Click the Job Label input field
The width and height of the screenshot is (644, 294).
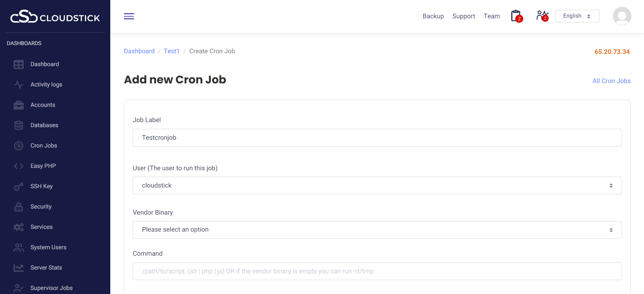(377, 138)
